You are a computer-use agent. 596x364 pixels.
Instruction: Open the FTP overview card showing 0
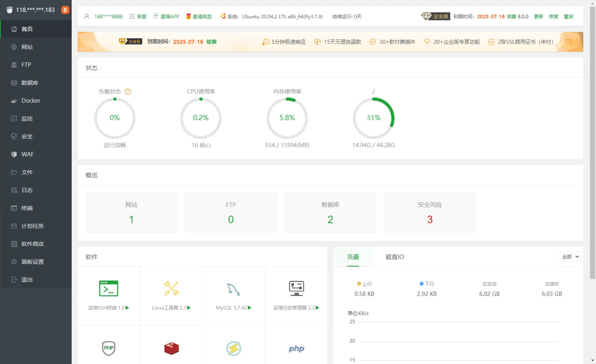pos(231,213)
